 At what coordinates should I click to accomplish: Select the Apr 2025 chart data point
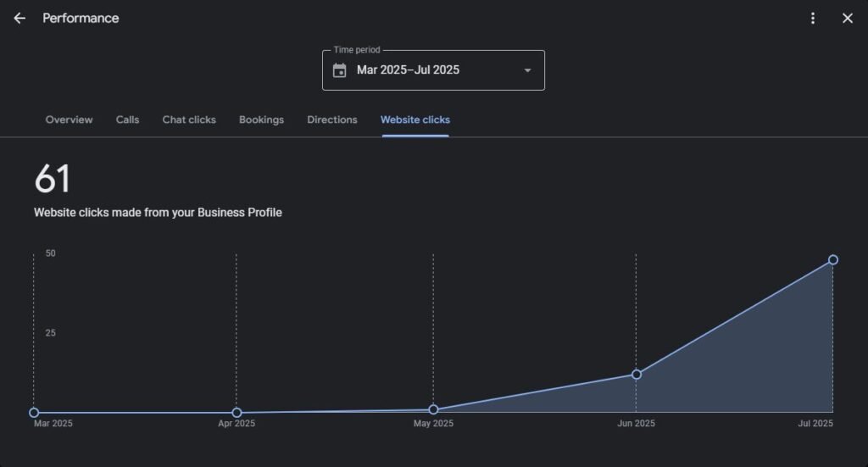point(236,413)
